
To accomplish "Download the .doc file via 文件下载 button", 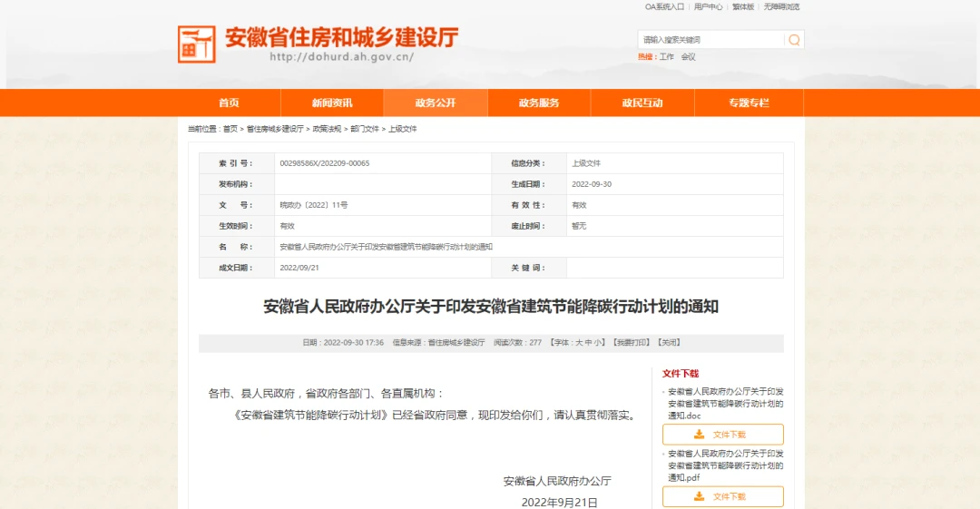I will point(722,435).
